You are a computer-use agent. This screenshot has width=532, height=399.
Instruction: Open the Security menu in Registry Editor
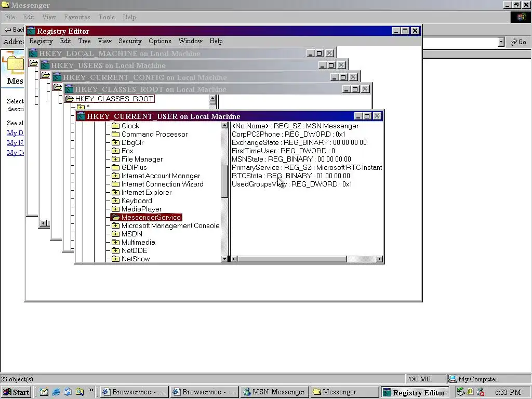click(130, 41)
